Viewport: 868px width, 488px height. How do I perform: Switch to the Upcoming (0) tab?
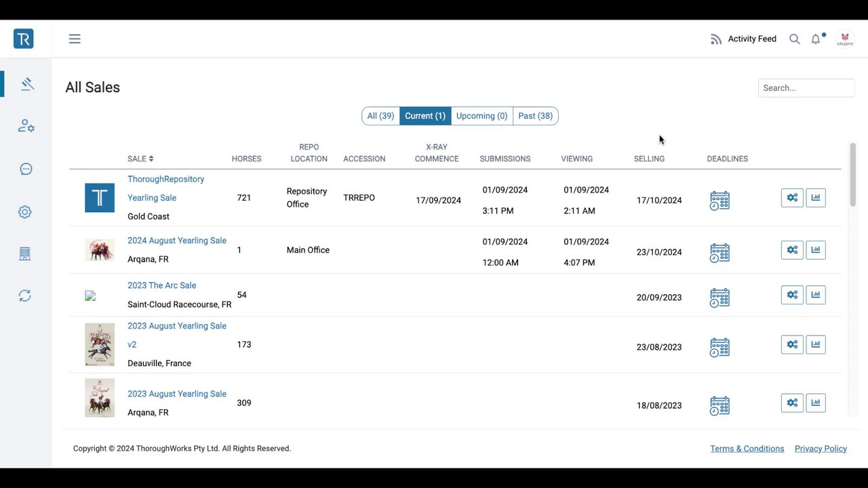click(481, 116)
